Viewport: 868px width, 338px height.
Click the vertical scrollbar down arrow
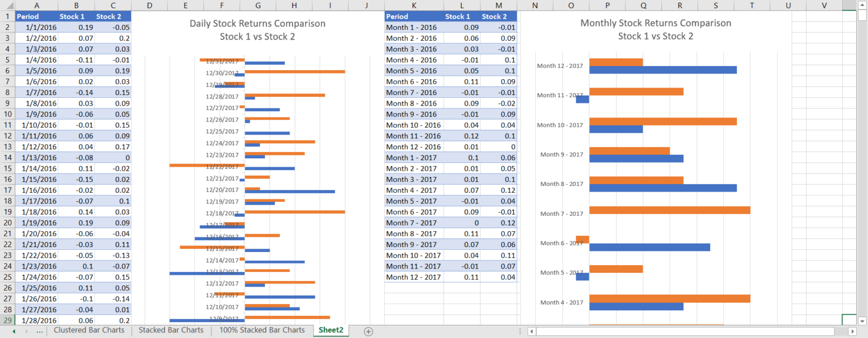(863, 321)
